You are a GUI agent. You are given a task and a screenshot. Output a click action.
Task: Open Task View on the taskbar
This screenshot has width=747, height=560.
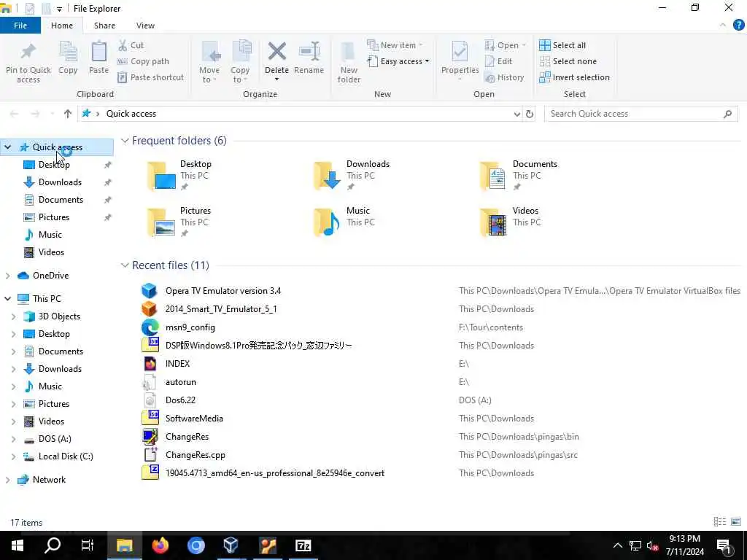pyautogui.click(x=88, y=545)
